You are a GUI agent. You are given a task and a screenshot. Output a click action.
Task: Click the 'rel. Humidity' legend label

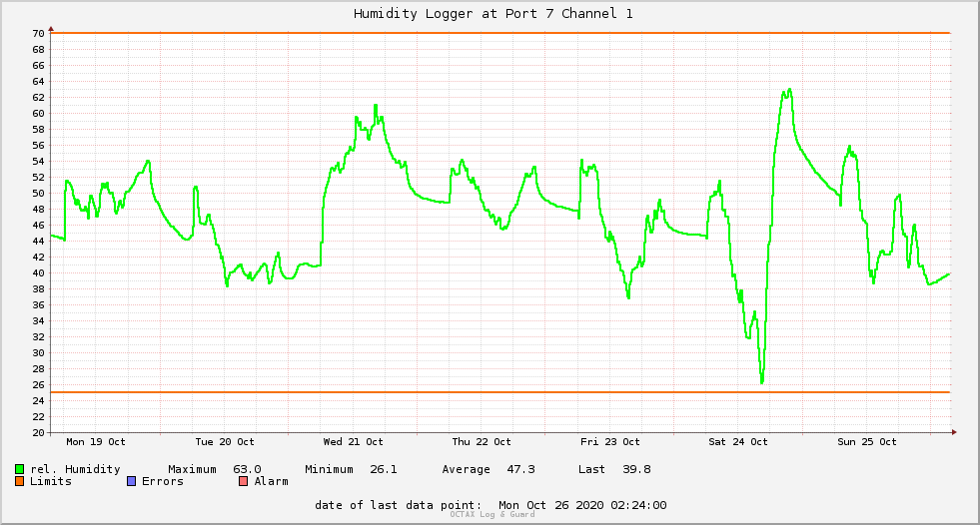point(75,469)
